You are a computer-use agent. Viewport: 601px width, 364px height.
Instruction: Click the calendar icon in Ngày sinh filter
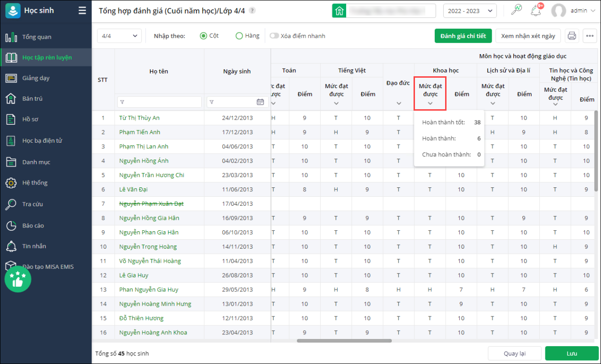tap(260, 102)
